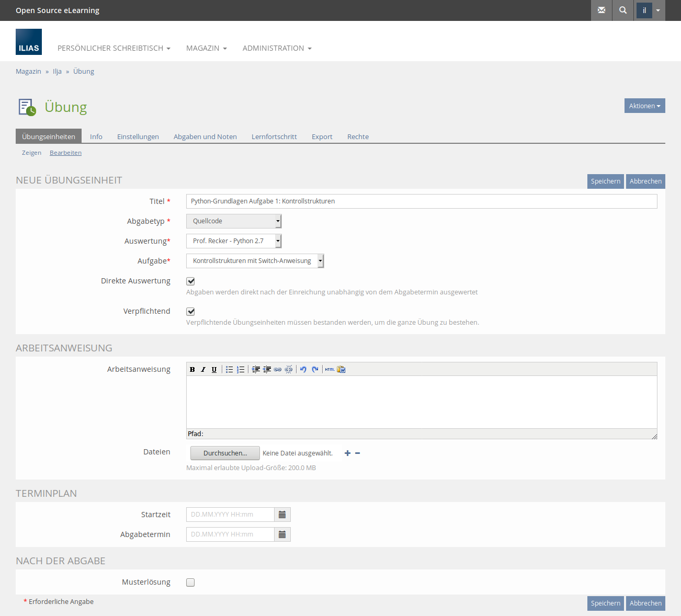681x616 pixels.
Task: Expand the Auswertung selection list
Action: point(234,241)
